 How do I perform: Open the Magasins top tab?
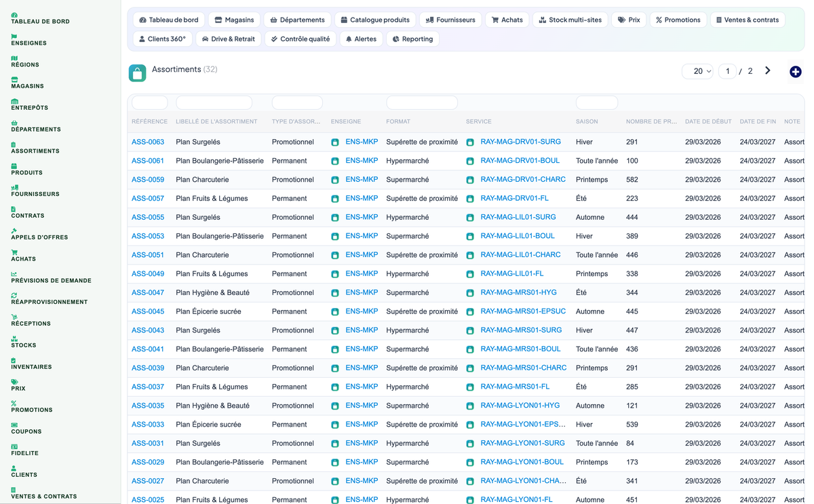(x=234, y=20)
